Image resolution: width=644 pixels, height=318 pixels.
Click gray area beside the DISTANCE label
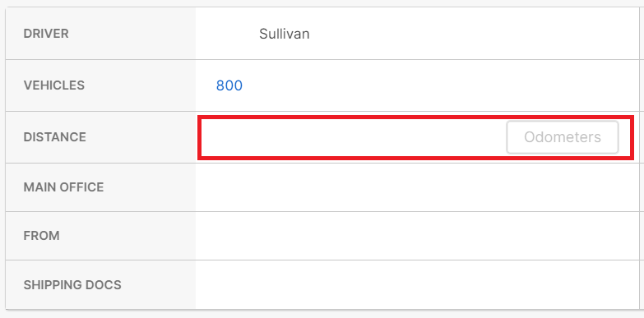point(141,137)
